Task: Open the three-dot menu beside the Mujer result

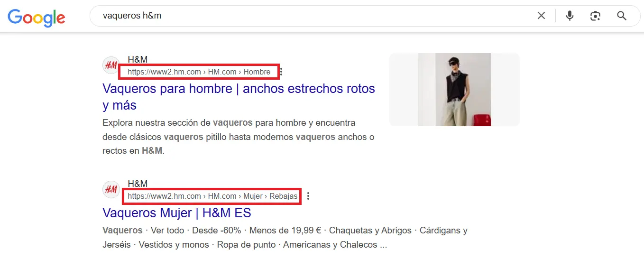Action: [308, 195]
